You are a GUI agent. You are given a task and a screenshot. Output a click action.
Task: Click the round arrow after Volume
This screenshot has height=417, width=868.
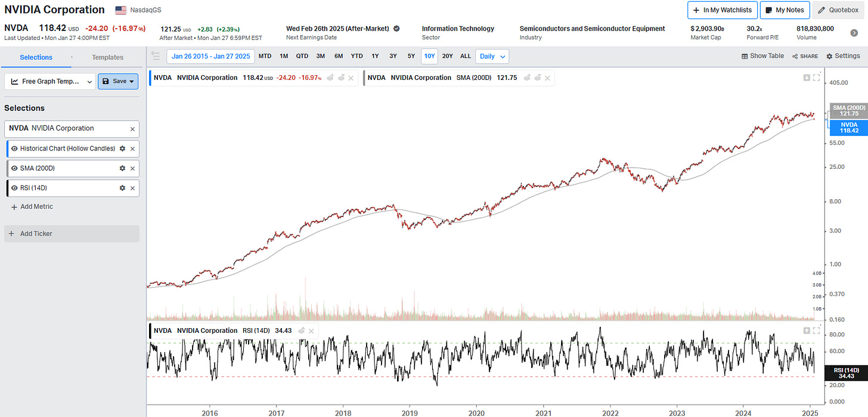(x=854, y=33)
